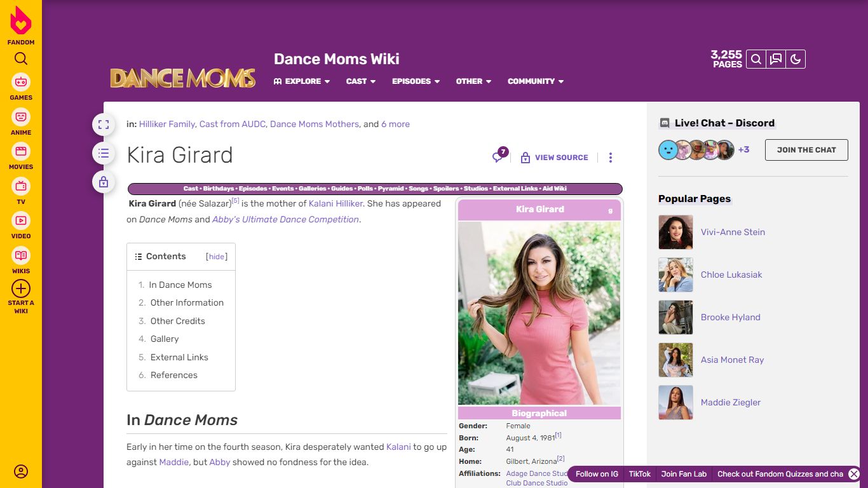This screenshot has height=488, width=868.
Task: Open Pyramid link in navigation strip
Action: click(x=391, y=189)
